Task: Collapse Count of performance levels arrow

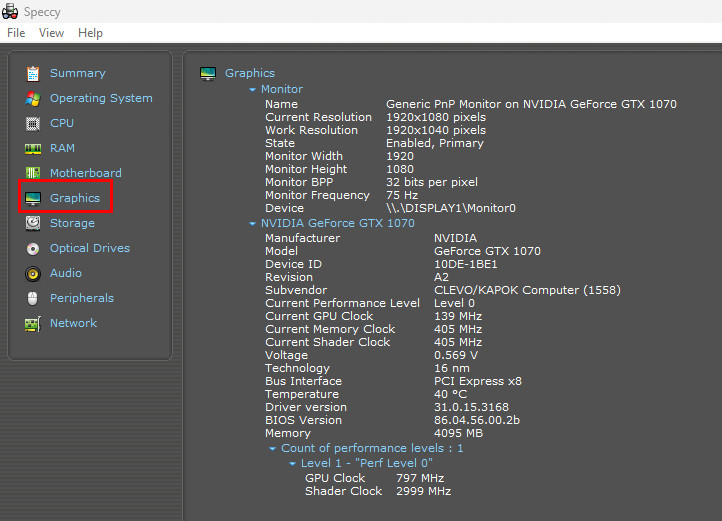Action: (273, 449)
